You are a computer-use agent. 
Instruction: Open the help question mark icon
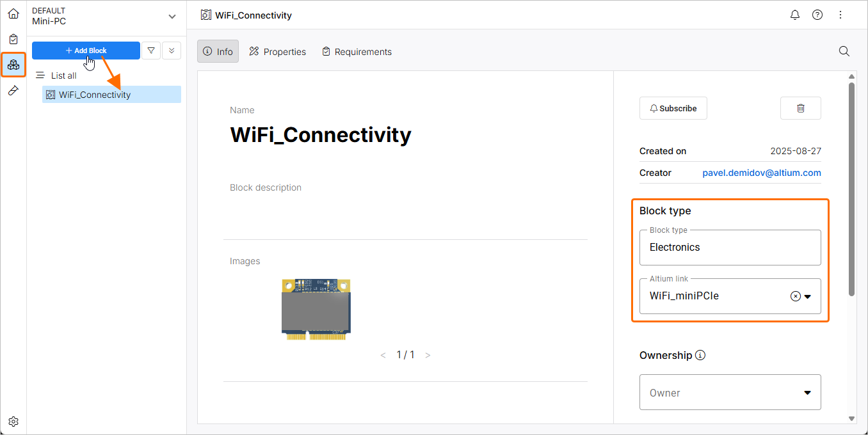pos(817,15)
